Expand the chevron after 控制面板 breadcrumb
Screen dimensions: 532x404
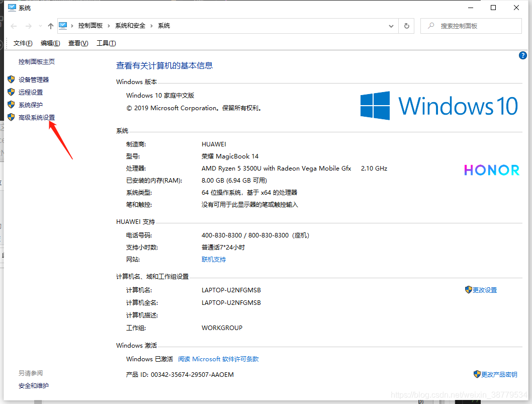pos(109,26)
